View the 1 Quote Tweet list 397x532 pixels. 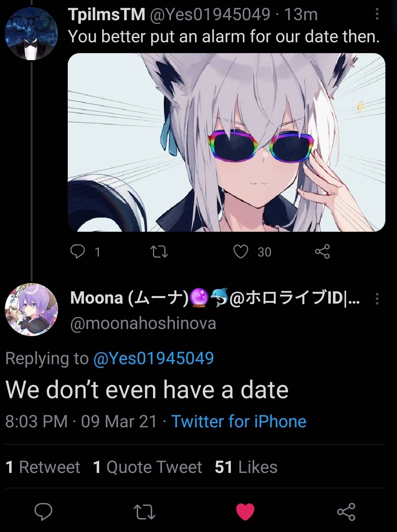coord(147,467)
